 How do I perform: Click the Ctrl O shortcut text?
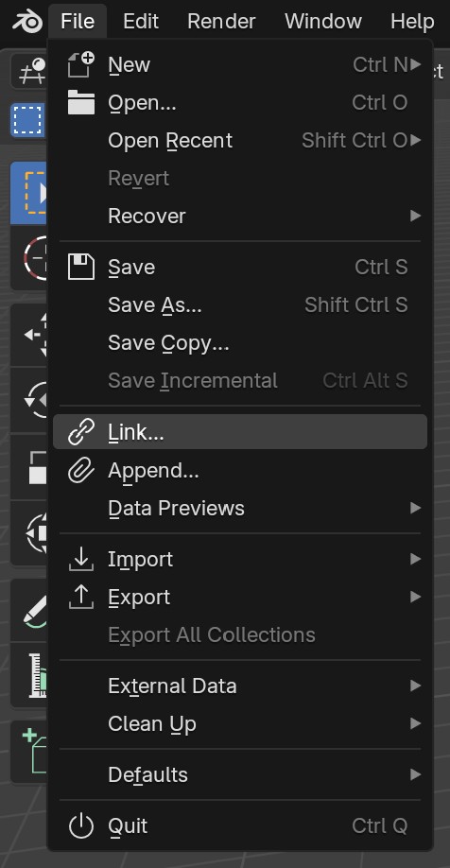(380, 102)
